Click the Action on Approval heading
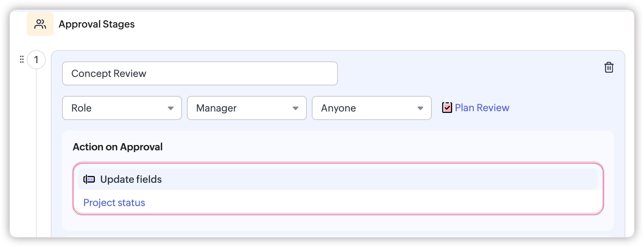Image resolution: width=644 pixels, height=247 pixels. click(117, 147)
